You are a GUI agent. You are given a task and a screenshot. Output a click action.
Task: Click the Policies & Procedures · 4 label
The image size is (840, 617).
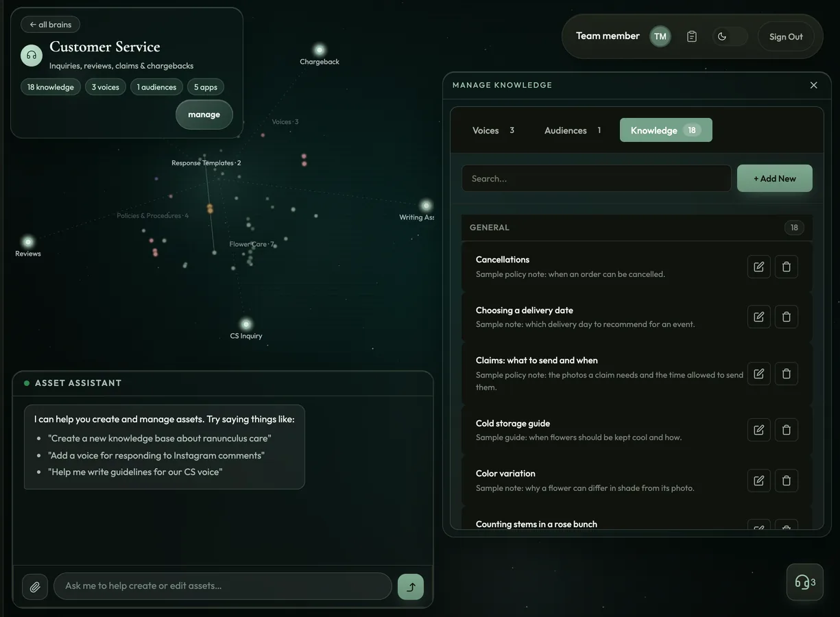click(x=152, y=215)
